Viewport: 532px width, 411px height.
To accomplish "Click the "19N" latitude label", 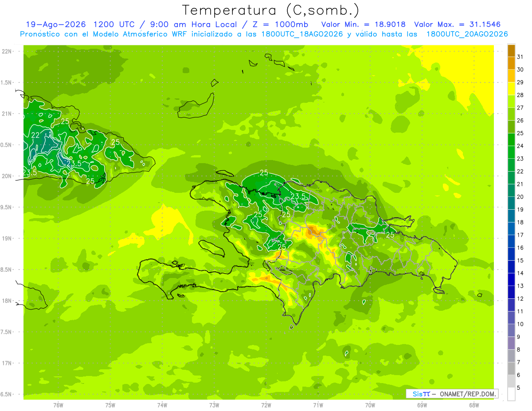I will [x=8, y=239].
